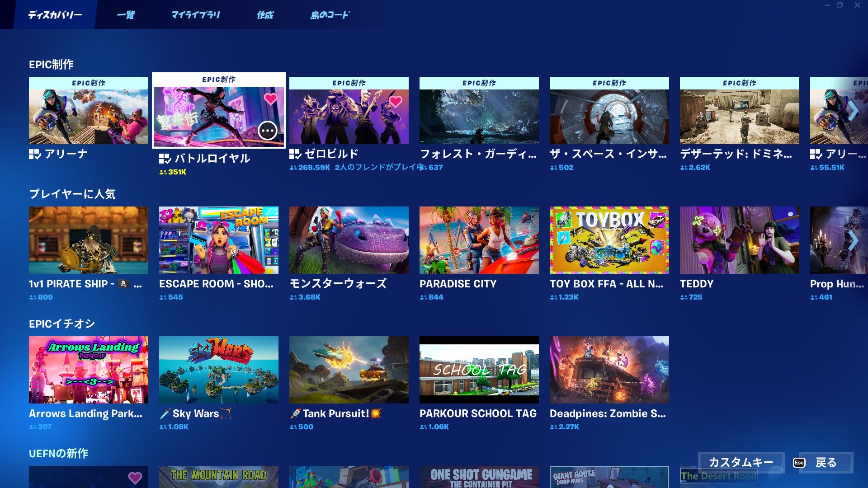Toggle favorite heart on ゼロビルド tile
This screenshot has width=868, height=488.
[x=396, y=101]
